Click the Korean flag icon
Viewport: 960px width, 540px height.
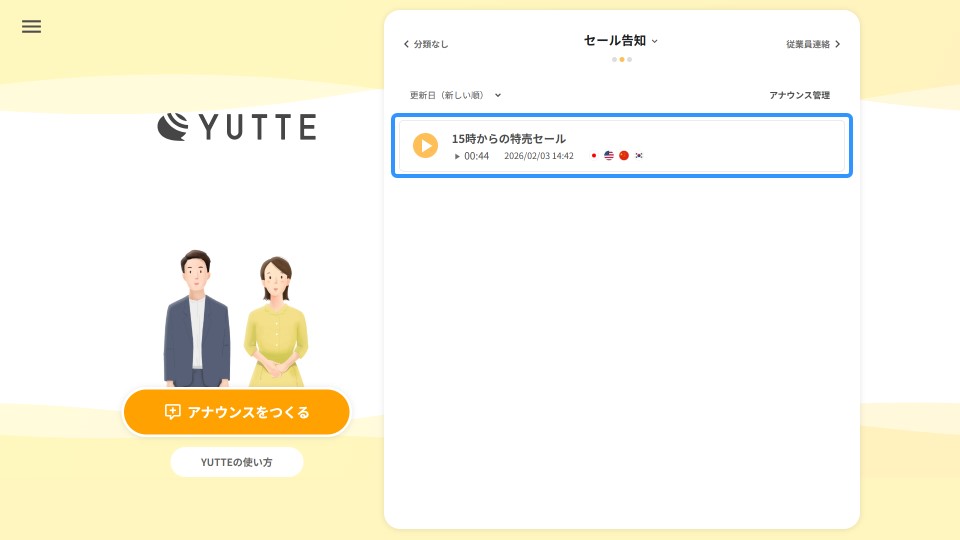click(639, 156)
